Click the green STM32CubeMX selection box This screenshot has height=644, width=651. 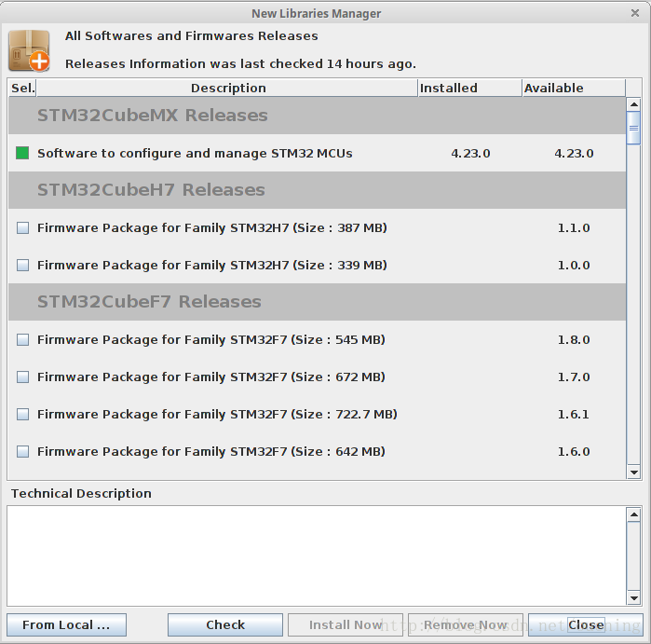[22, 153]
